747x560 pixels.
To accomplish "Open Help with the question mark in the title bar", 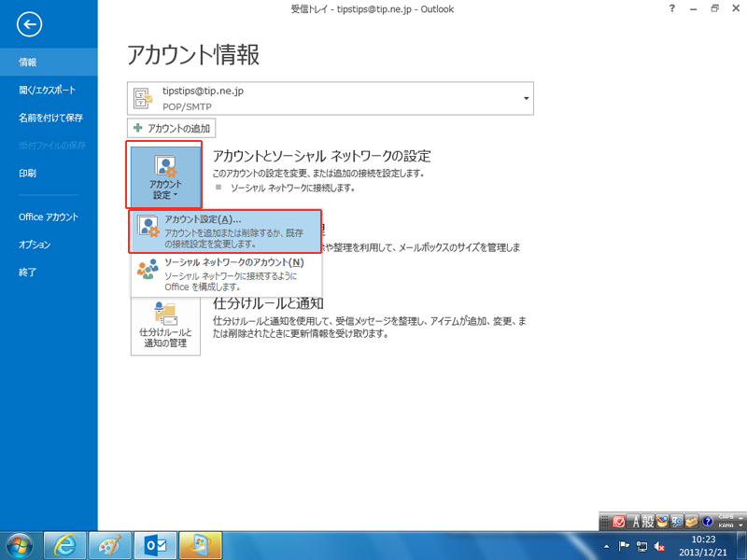I will [x=671, y=8].
